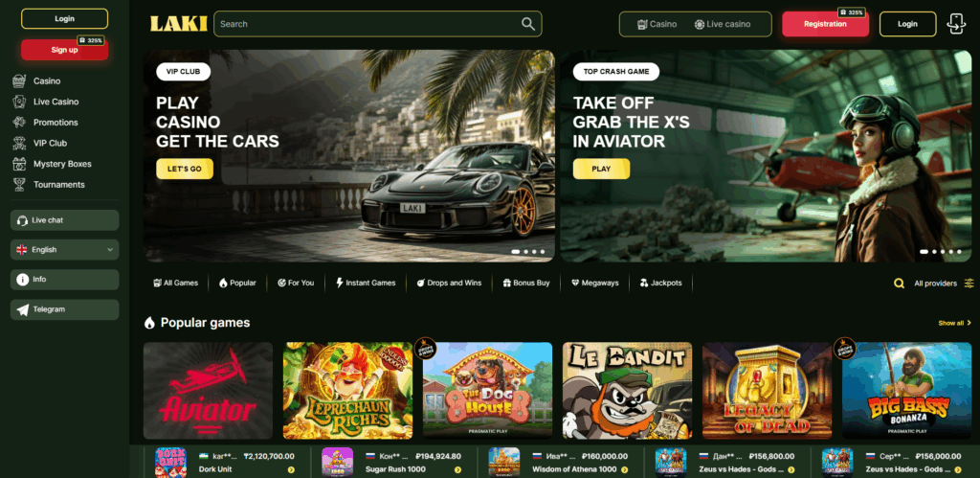Screen dimensions: 980x478
Task: Click the search magnifier icon in header
Action: tap(528, 24)
